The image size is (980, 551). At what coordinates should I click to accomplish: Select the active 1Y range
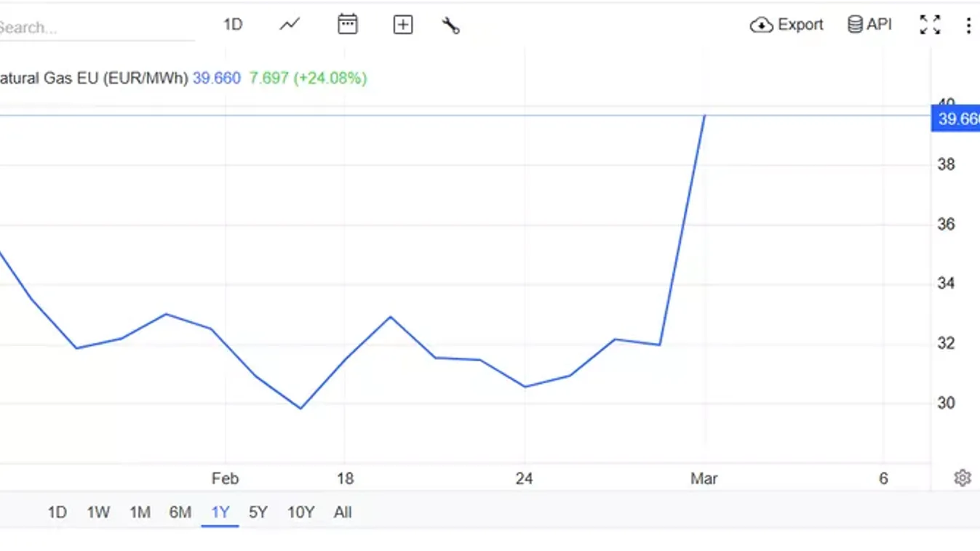coord(220,512)
